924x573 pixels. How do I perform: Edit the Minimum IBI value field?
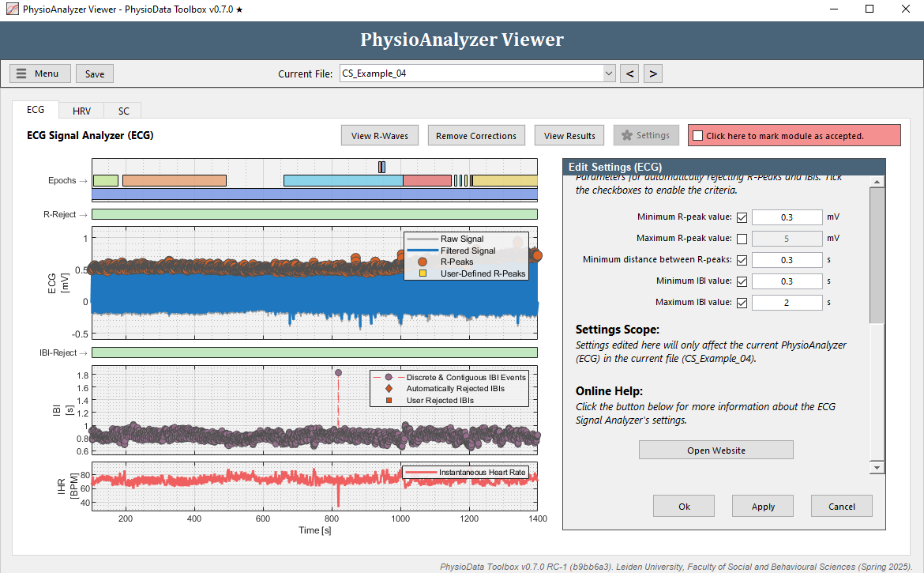pyautogui.click(x=787, y=281)
